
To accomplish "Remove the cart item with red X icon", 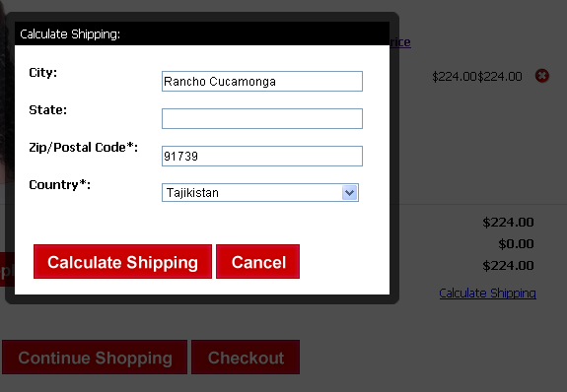I will pyautogui.click(x=541, y=76).
